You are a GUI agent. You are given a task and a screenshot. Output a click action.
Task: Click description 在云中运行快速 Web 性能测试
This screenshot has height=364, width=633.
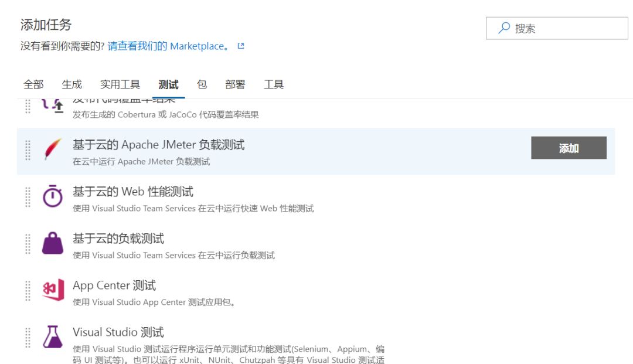(x=193, y=208)
